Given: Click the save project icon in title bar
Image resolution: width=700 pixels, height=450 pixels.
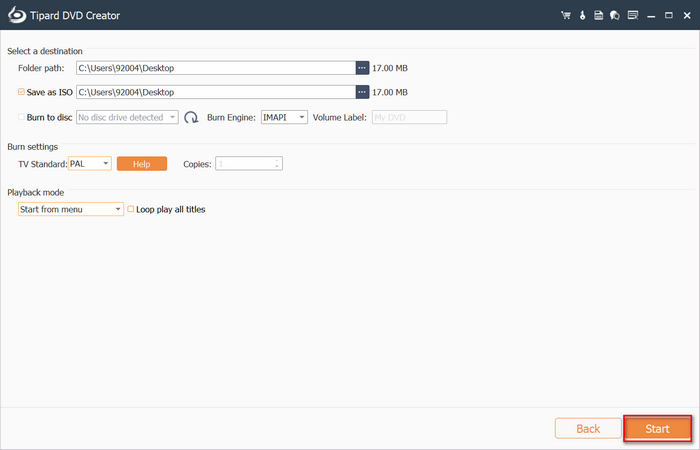Looking at the screenshot, I should point(598,16).
